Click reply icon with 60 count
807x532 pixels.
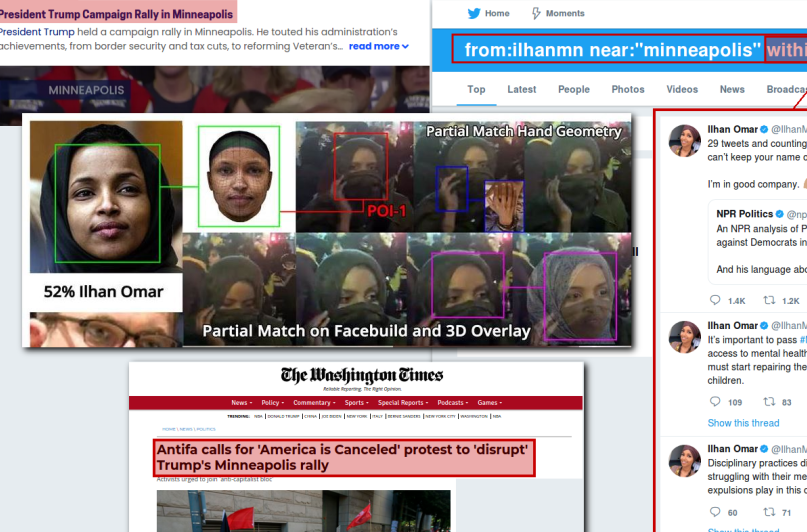pyautogui.click(x=715, y=511)
